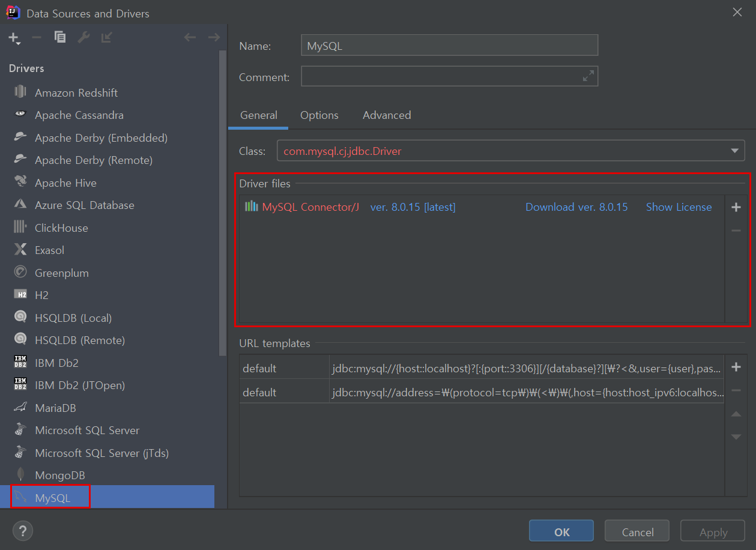Viewport: 756px width, 550px height.
Task: Move URL template up arrow
Action: click(x=736, y=414)
